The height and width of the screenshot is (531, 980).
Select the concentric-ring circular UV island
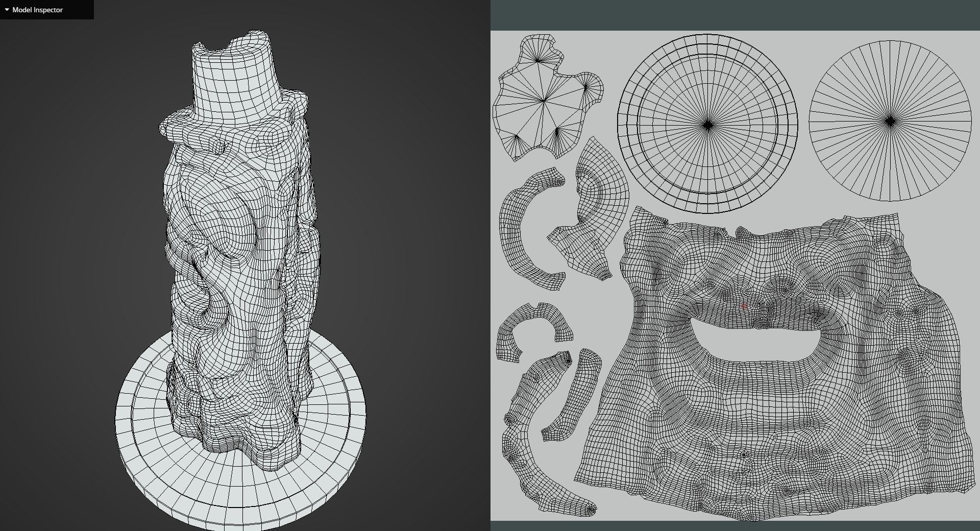[707, 124]
